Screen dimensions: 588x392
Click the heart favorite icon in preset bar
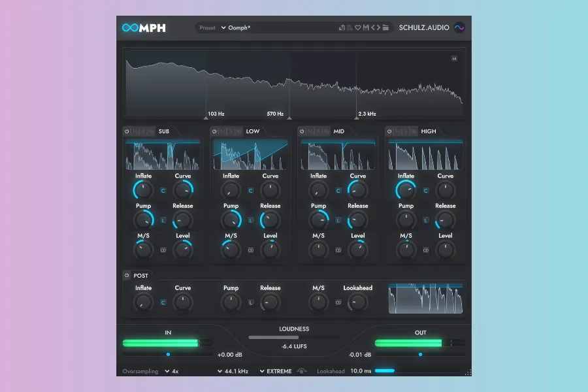click(x=357, y=28)
